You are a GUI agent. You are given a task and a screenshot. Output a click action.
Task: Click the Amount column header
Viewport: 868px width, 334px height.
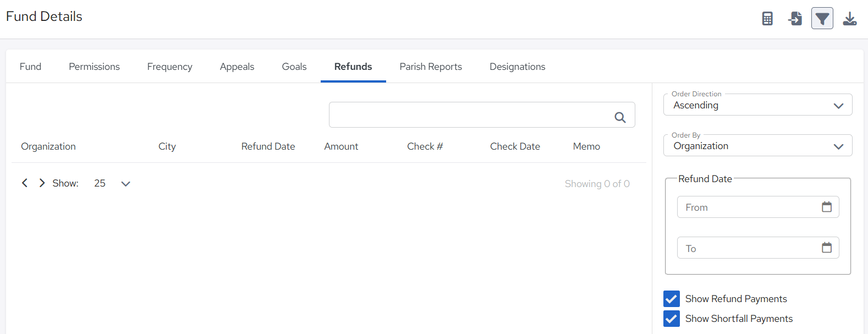[341, 146]
